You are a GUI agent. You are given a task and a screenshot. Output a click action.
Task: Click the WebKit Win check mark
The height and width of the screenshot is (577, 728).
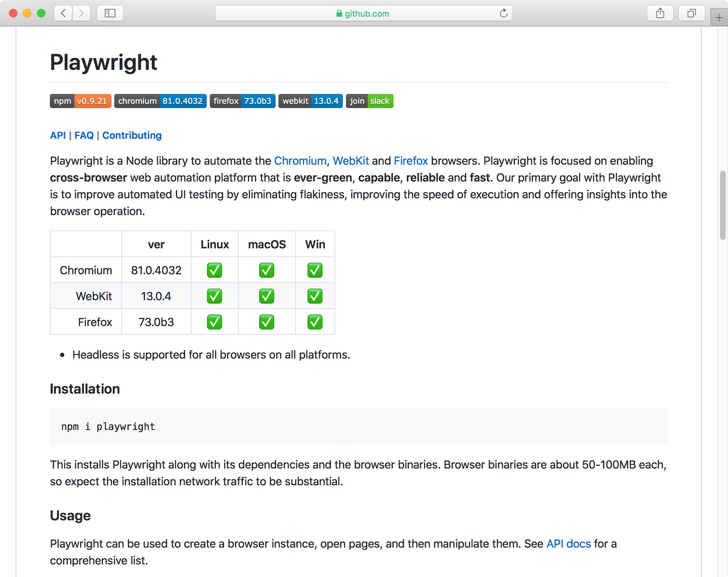(x=315, y=296)
